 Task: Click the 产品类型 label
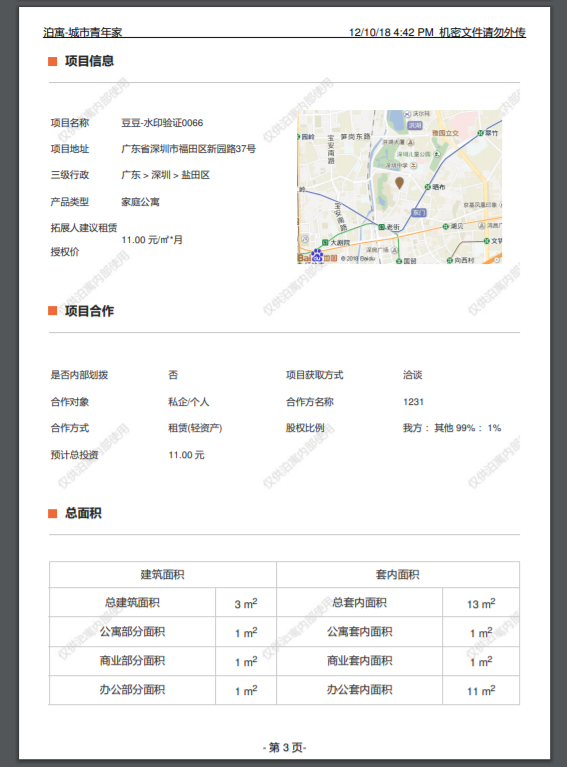[69, 202]
